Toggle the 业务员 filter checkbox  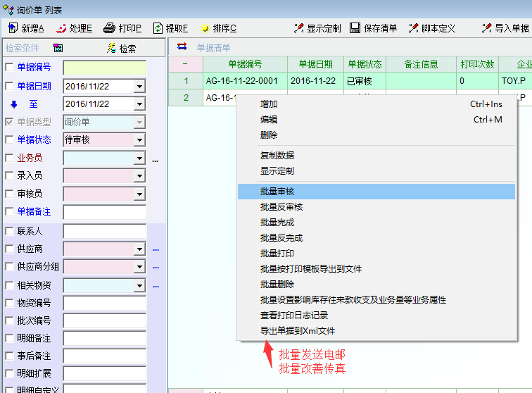8,158
